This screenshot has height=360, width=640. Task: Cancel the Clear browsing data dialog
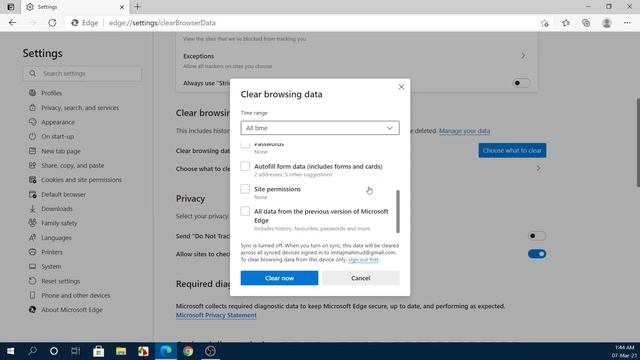[360, 278]
